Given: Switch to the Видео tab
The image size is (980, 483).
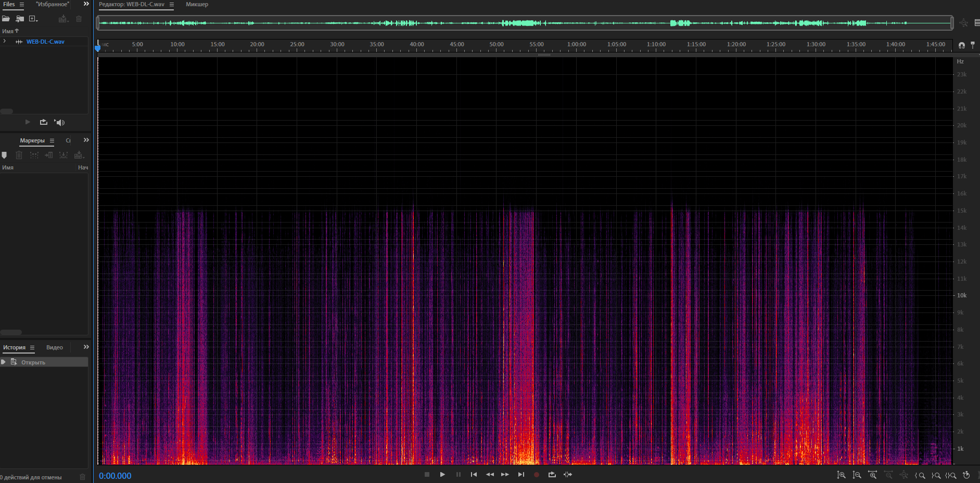Looking at the screenshot, I should click(55, 347).
